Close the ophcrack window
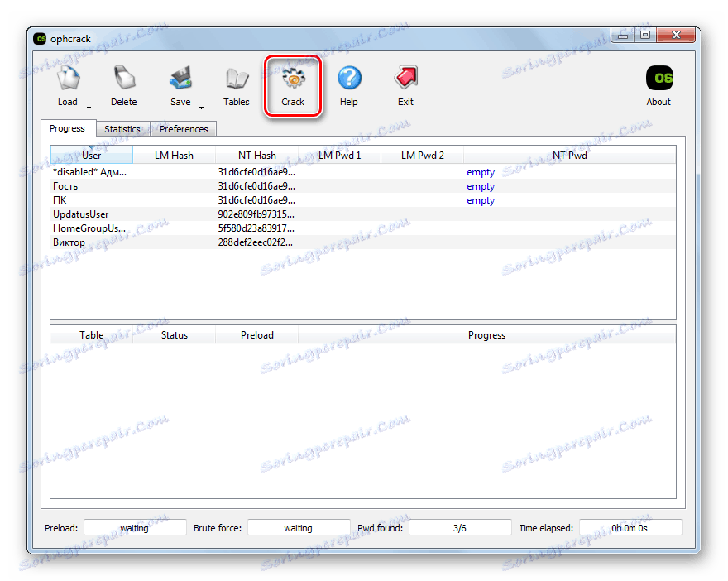This screenshot has width=728, height=581. (676, 35)
